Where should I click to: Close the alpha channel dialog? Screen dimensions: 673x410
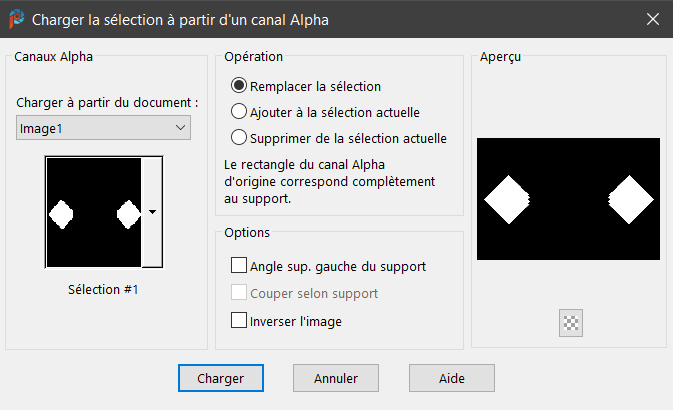652,19
